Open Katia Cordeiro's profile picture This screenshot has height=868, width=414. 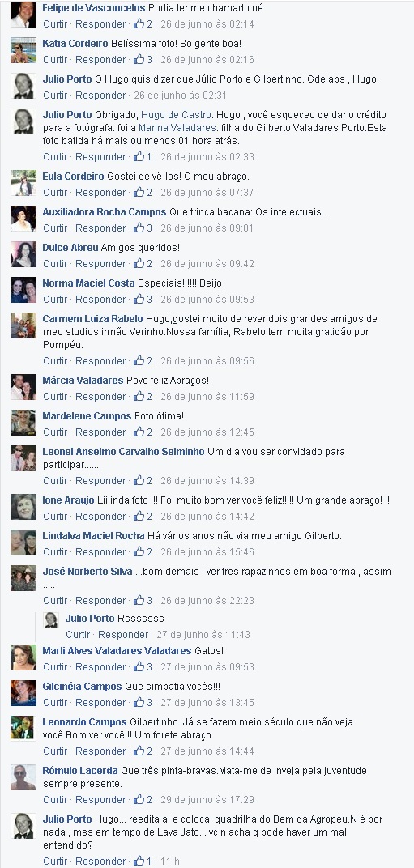tap(23, 50)
